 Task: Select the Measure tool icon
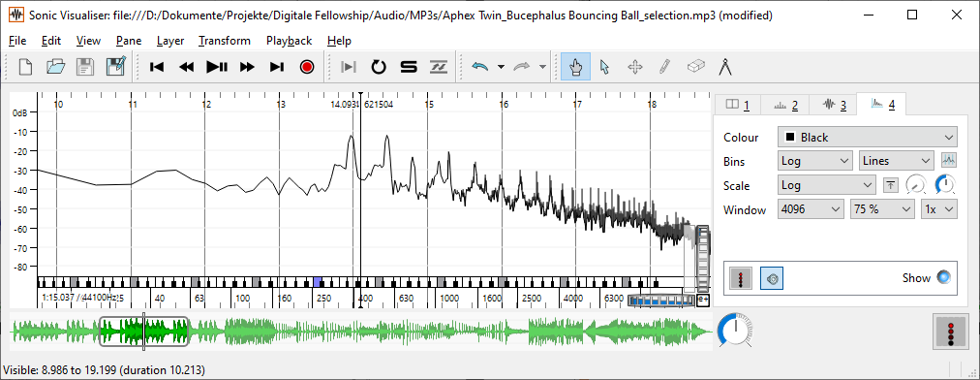(x=725, y=67)
